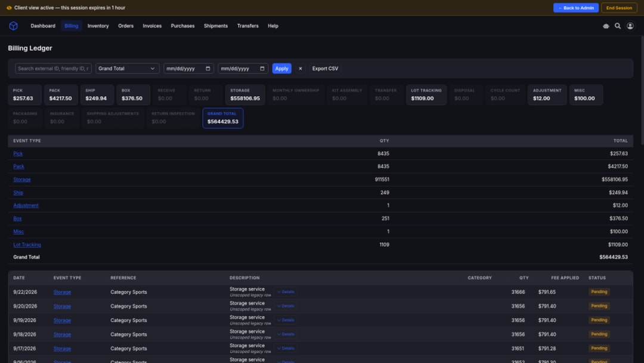This screenshot has height=363, width=644.
Task: Click the theme icon beside search
Action: [x=606, y=26]
